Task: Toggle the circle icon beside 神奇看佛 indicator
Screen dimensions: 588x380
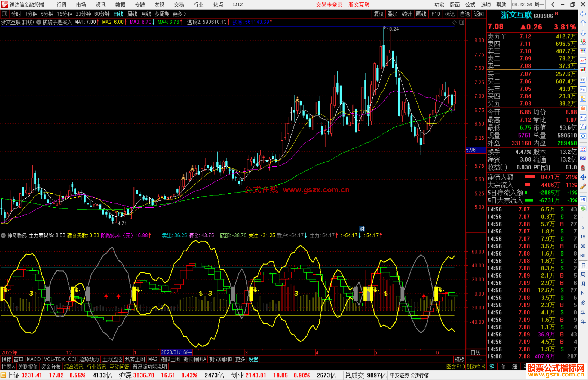Action: [4, 235]
